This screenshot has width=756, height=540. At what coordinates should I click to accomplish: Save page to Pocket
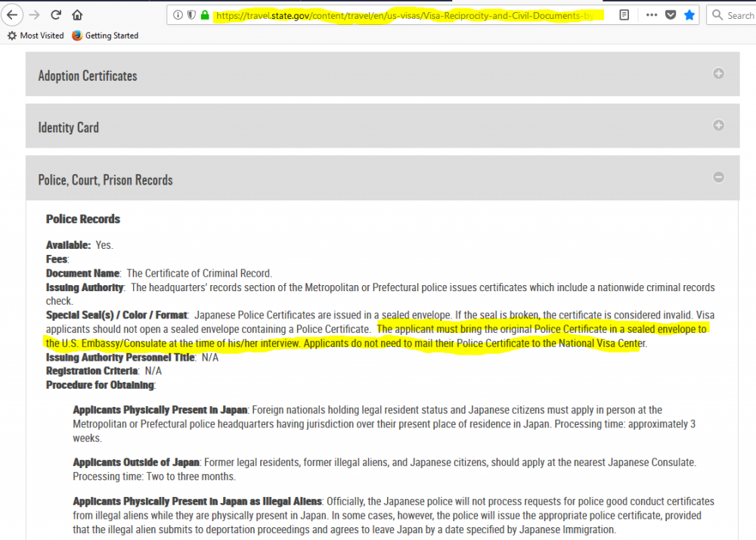coord(671,15)
